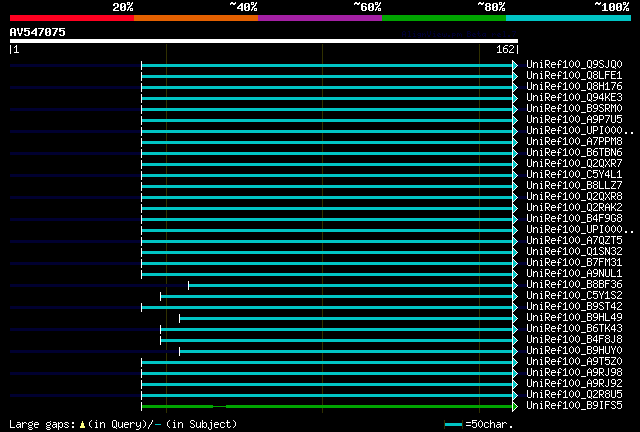Select the UniRef100_B6TBN6 label
Viewport: 640px width, 432px height.
click(x=574, y=153)
